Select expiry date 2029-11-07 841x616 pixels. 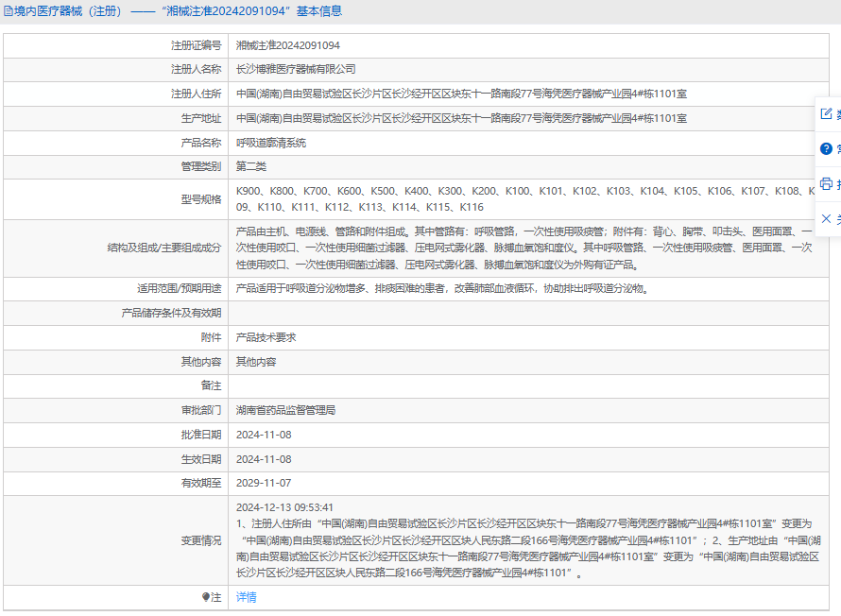tap(264, 483)
